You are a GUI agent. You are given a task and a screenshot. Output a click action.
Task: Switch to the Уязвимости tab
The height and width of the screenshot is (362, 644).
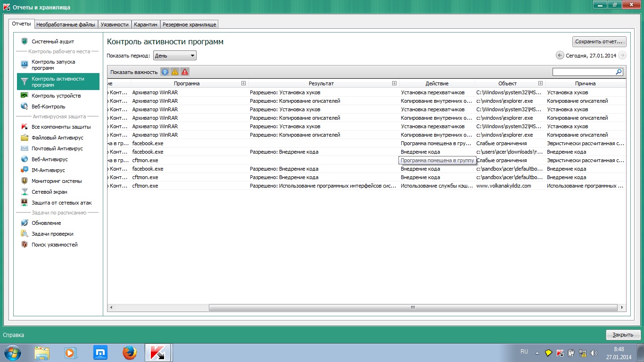tap(115, 25)
